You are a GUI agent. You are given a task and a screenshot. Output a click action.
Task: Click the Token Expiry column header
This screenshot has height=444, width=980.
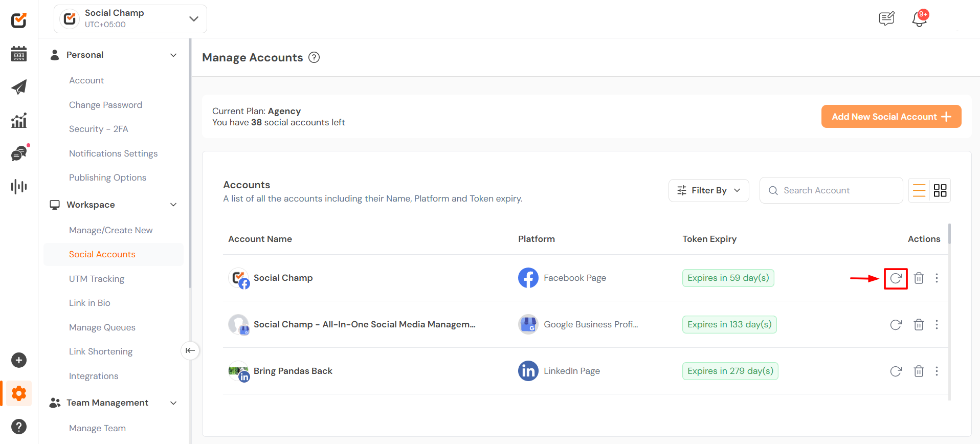click(709, 239)
